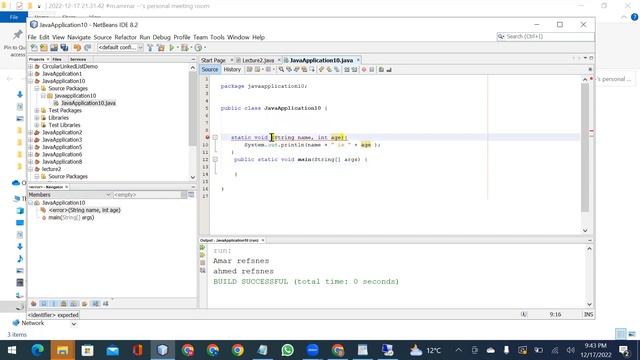The image size is (640, 360).
Task: Click the Stop icon in Output panel
Action: coord(203,263)
